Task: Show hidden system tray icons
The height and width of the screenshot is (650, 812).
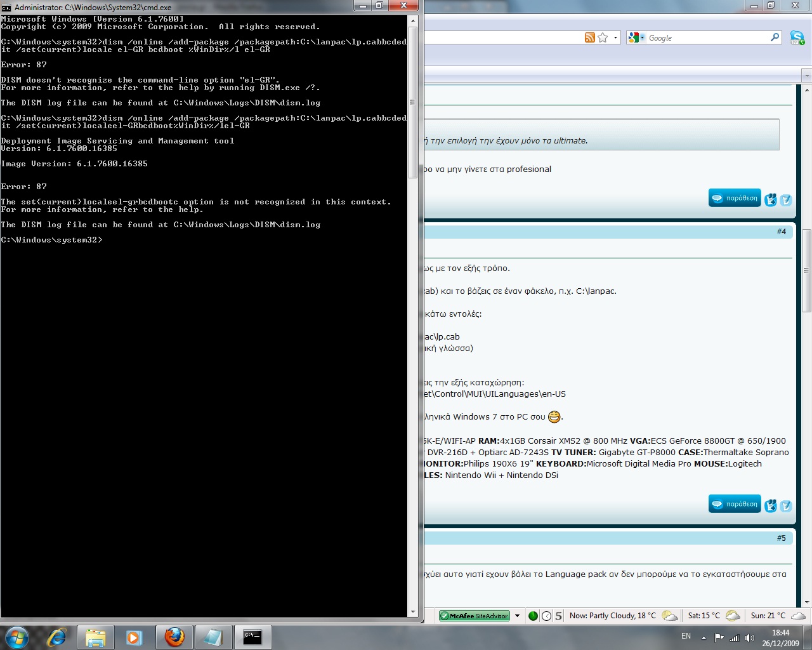Action: 704,637
